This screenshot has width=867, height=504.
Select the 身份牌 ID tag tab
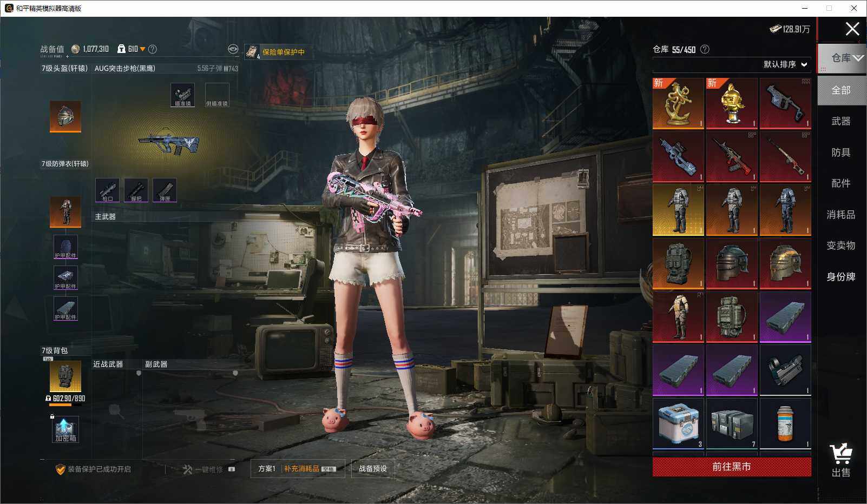click(x=841, y=277)
